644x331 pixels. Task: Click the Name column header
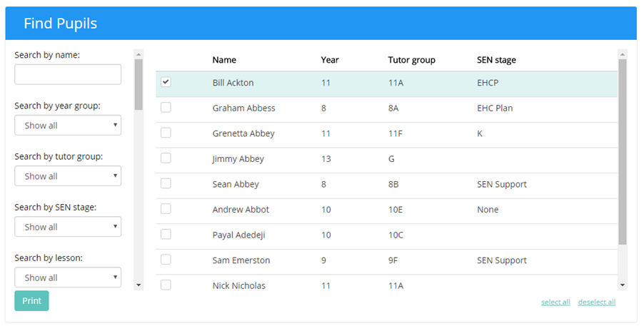[224, 60]
